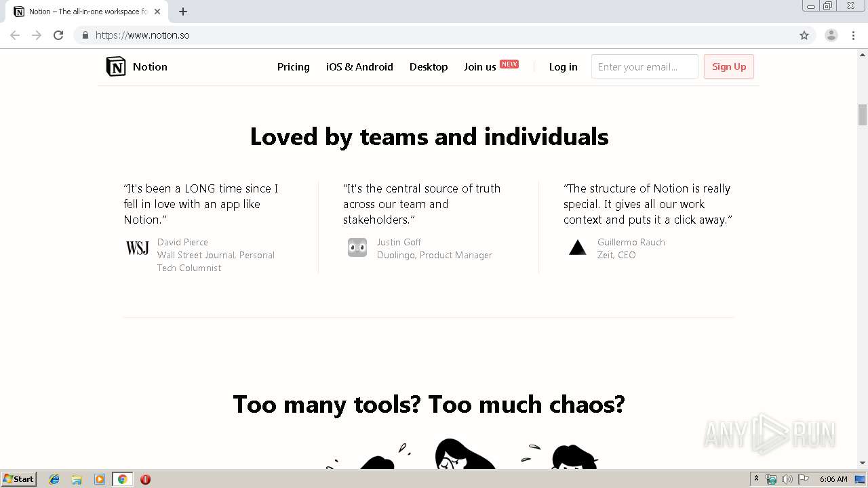Screen dimensions: 868x488
Task: Click the Log in link
Action: coord(564,66)
